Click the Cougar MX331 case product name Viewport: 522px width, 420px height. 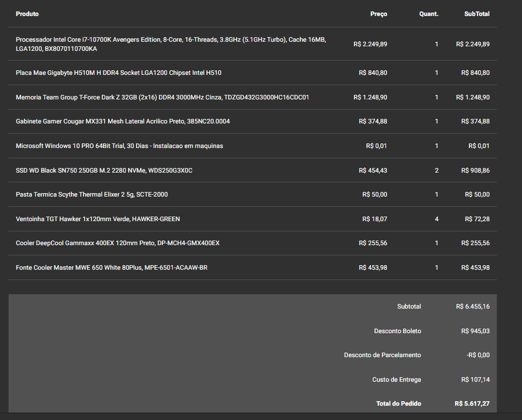[123, 121]
